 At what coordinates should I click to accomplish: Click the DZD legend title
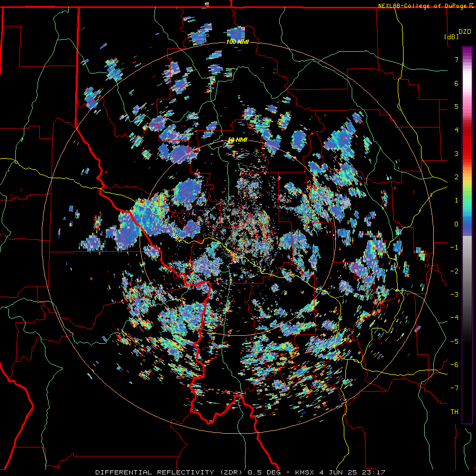pyautogui.click(x=464, y=32)
